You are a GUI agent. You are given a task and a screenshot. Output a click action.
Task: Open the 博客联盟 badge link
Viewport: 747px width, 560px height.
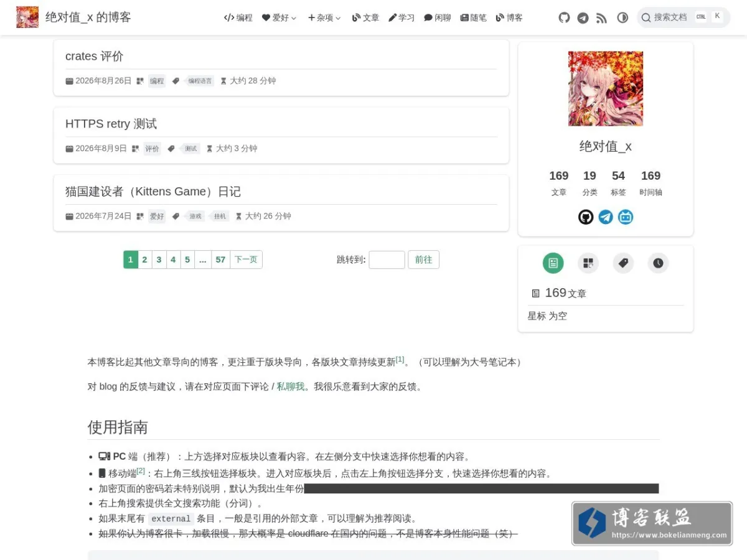point(652,523)
